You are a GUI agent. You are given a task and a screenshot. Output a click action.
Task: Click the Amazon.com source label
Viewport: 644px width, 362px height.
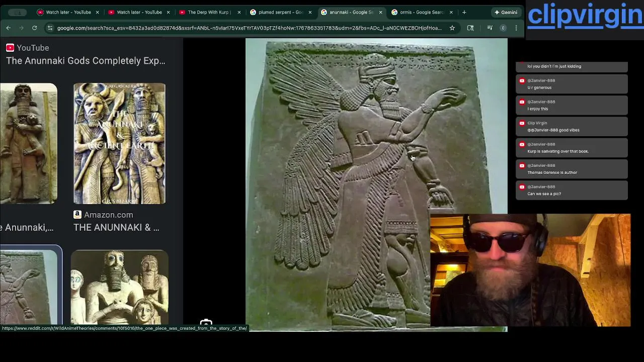[x=109, y=215]
